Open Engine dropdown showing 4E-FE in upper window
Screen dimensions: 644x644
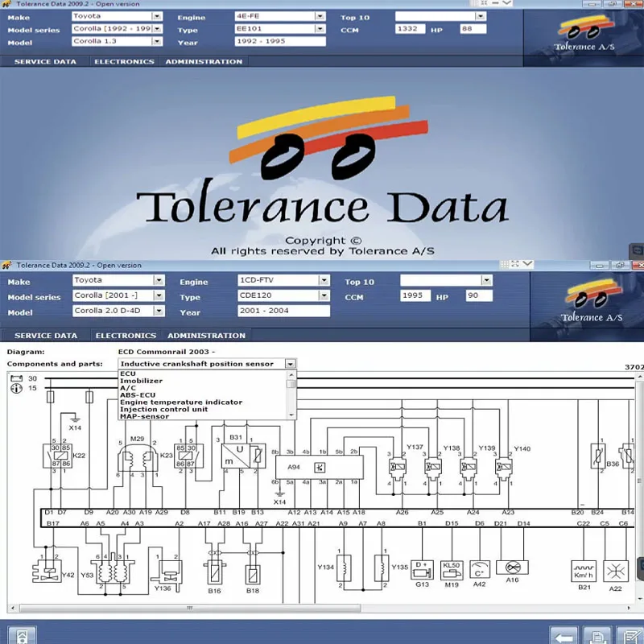(320, 16)
